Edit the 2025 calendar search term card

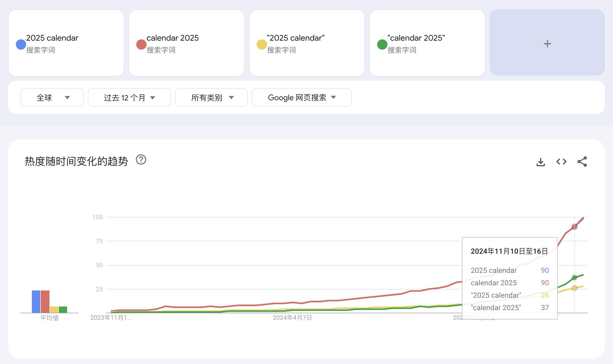pyautogui.click(x=66, y=43)
